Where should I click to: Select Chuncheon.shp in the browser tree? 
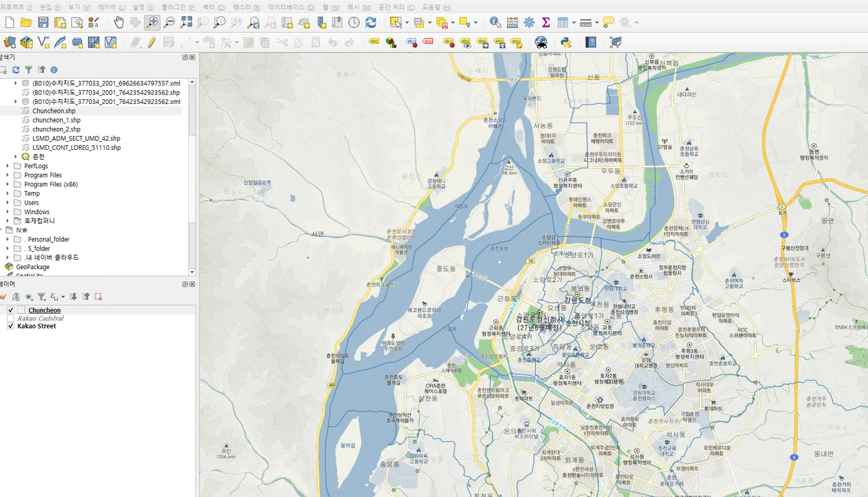(54, 111)
